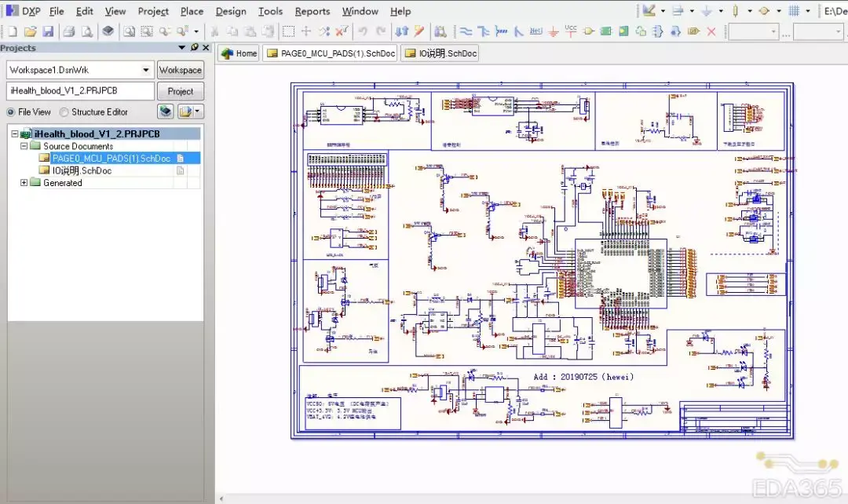
Task: Click the Place Net Label tool
Action: pyautogui.click(x=535, y=31)
